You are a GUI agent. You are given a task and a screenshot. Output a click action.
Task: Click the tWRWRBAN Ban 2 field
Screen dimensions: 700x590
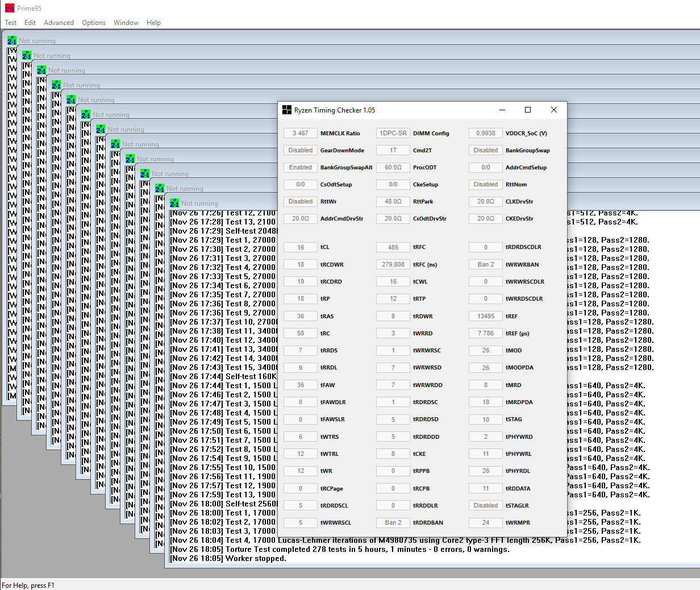[x=486, y=264]
